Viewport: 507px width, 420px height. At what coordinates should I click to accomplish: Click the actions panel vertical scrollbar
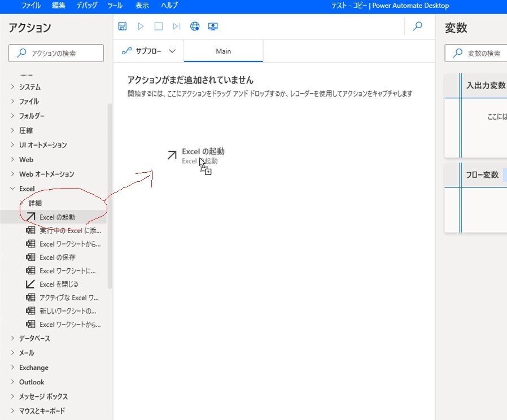coord(110,196)
